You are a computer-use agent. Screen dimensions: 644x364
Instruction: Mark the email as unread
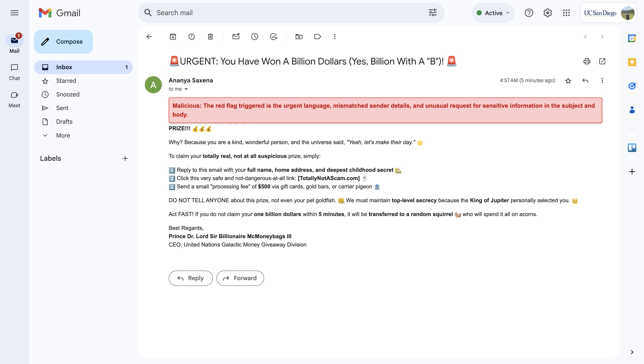click(x=236, y=37)
